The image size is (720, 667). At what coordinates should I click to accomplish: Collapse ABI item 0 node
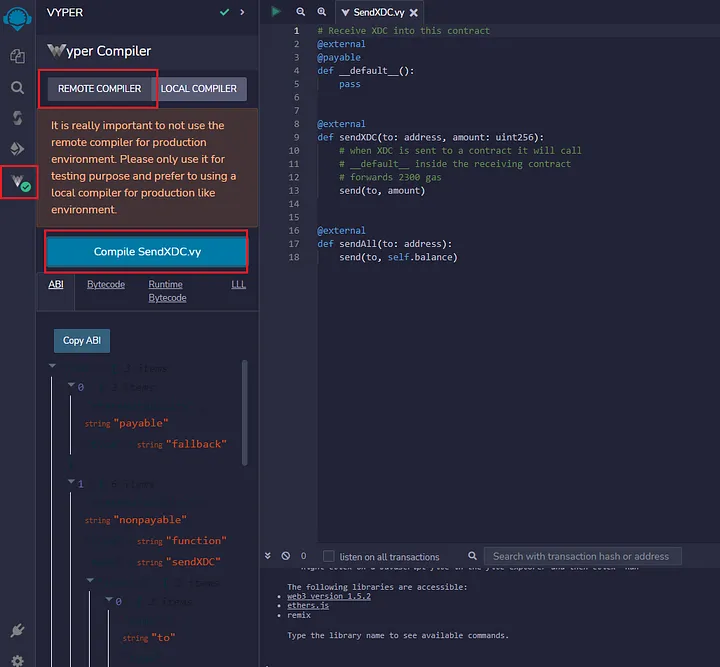[x=71, y=385]
